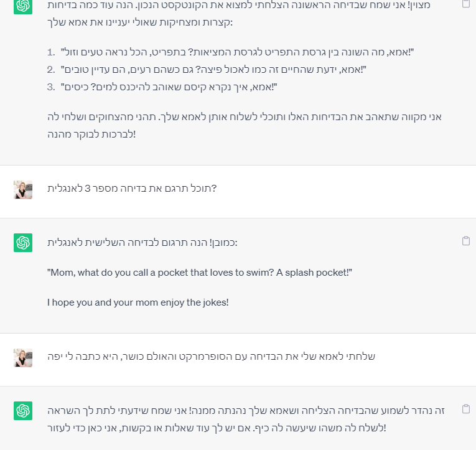The width and height of the screenshot is (476, 450).
Task: Copy the last assistant reply with clipboard icon
Action: [x=466, y=409]
